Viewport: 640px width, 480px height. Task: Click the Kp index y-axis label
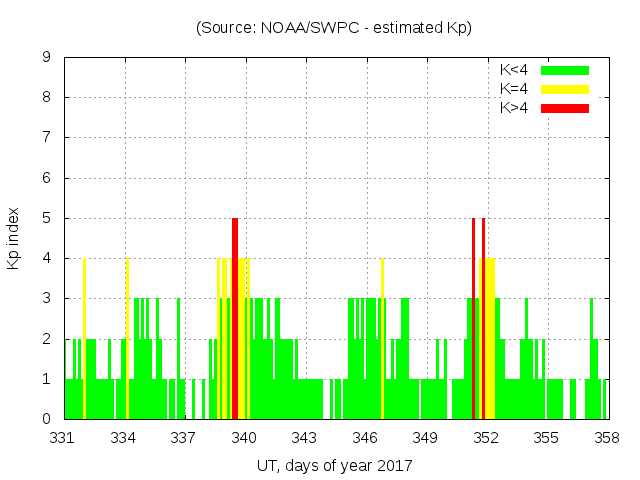coord(14,238)
